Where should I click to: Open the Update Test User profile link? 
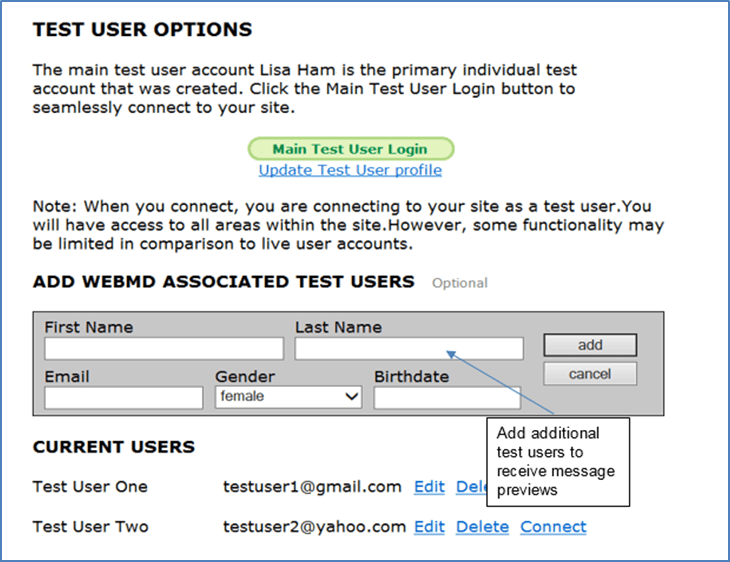coord(350,170)
